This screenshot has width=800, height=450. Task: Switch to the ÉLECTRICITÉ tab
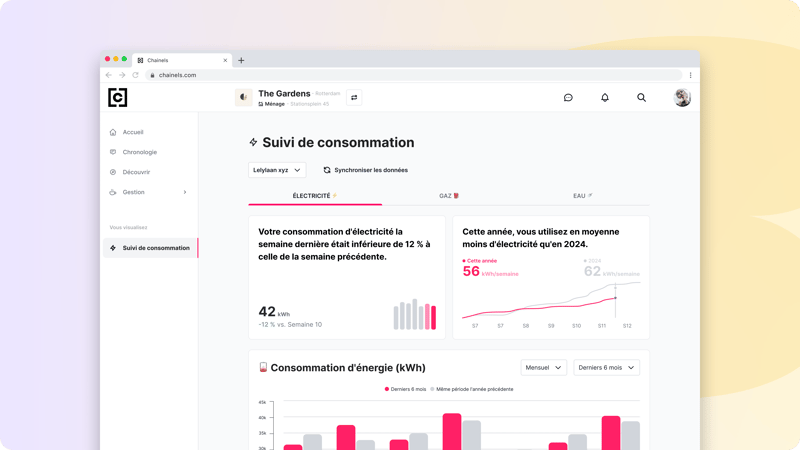click(315, 196)
